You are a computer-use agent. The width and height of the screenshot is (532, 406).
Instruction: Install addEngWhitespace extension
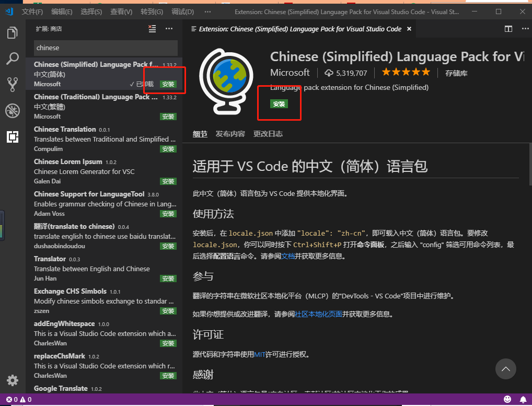pos(168,344)
